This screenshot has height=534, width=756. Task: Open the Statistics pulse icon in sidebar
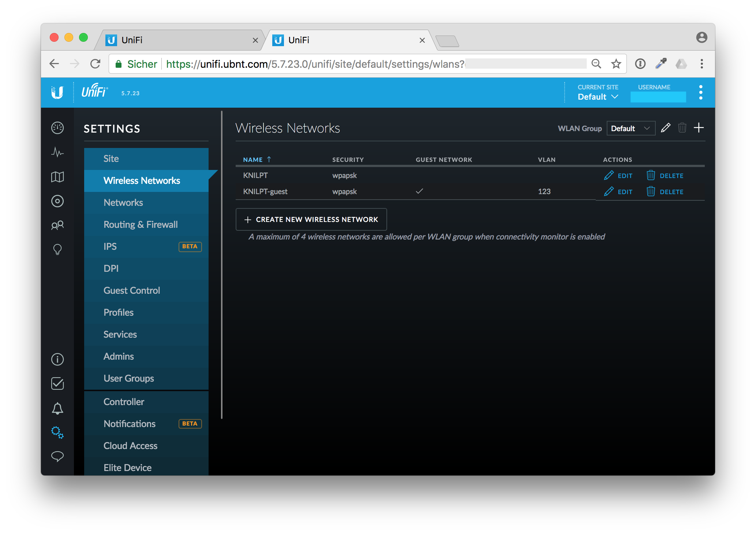57,152
